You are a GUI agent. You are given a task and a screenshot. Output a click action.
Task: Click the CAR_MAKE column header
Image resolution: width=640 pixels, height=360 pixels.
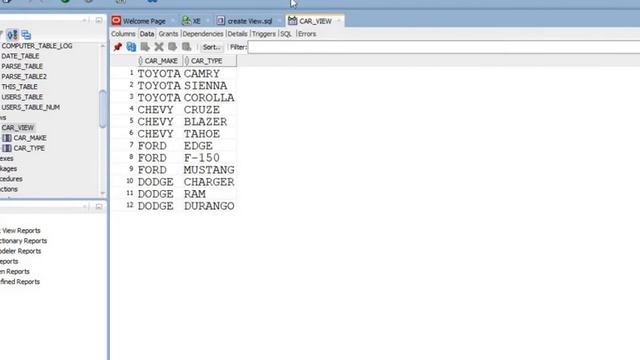[x=159, y=61]
